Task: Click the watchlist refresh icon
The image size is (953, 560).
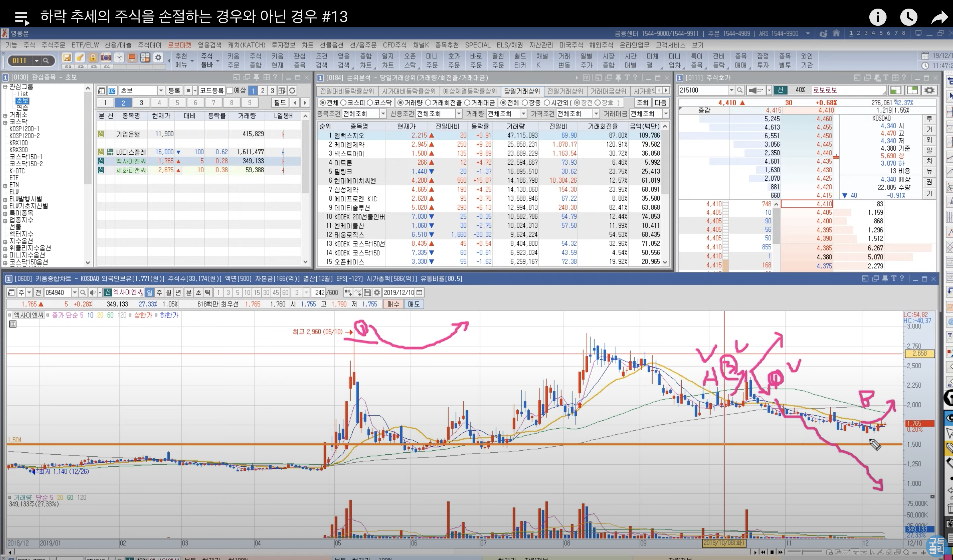Action: point(292,91)
